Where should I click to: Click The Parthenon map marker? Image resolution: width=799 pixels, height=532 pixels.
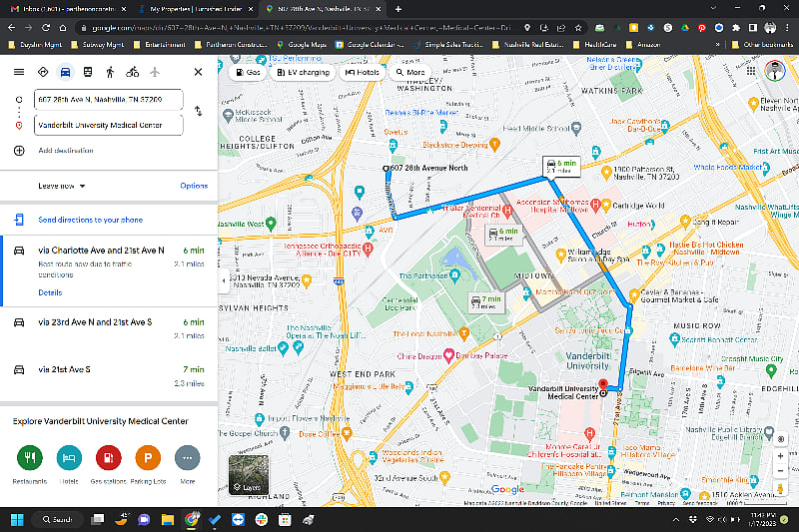click(454, 275)
